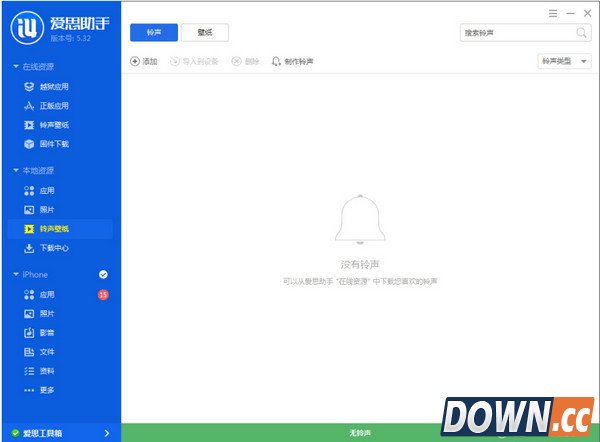This screenshot has height=442, width=600.
Task: Click 制作铃声 to make a ringtone
Action: point(292,61)
